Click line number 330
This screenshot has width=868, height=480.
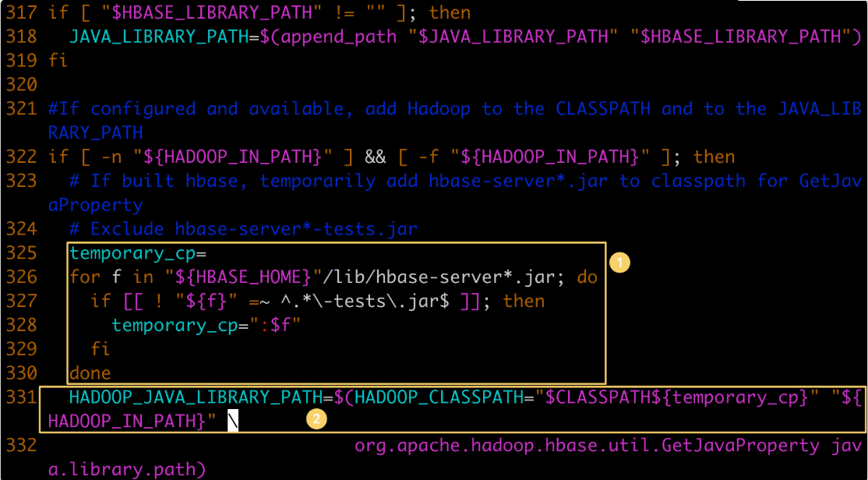[x=22, y=373]
